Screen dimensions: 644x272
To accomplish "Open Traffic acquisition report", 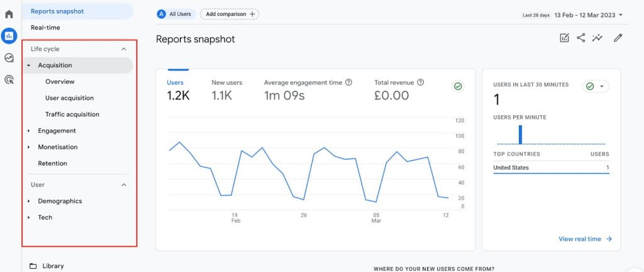I will [x=72, y=114].
